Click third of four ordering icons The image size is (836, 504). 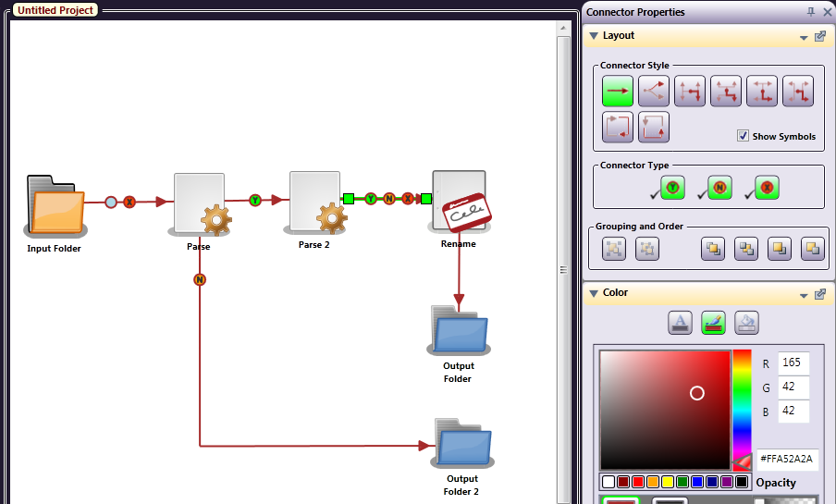pos(780,249)
